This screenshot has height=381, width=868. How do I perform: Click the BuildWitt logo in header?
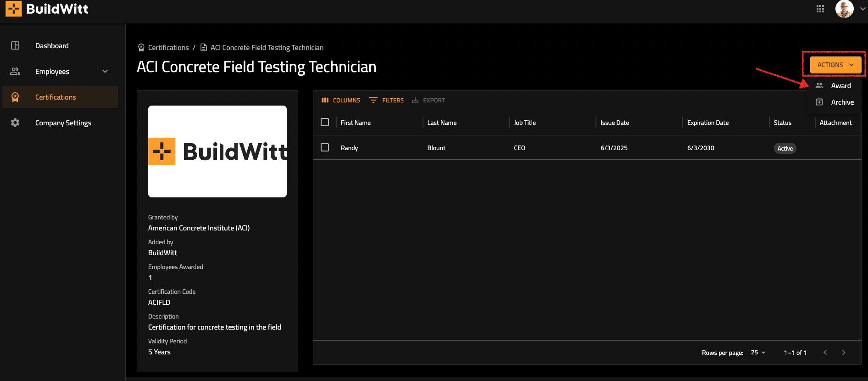pos(47,9)
